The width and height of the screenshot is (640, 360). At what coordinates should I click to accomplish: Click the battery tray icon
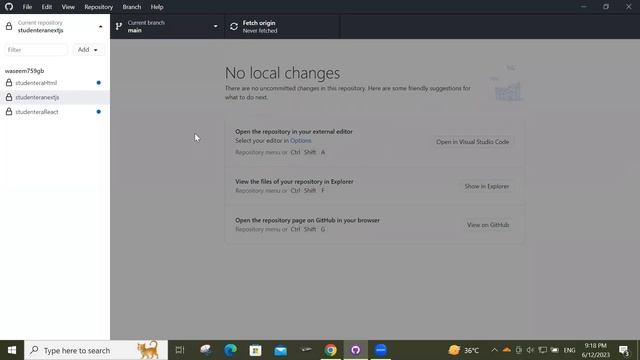coord(554,350)
